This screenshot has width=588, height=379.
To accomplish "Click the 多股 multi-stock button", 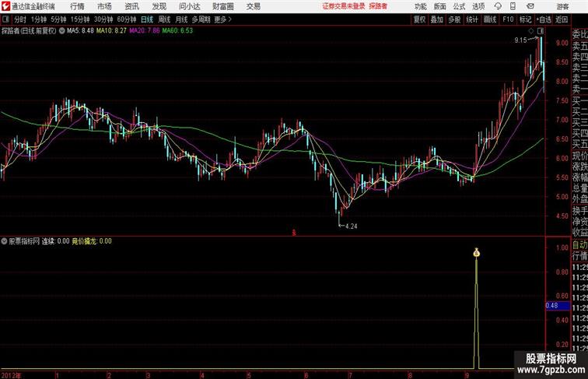I will point(454,19).
